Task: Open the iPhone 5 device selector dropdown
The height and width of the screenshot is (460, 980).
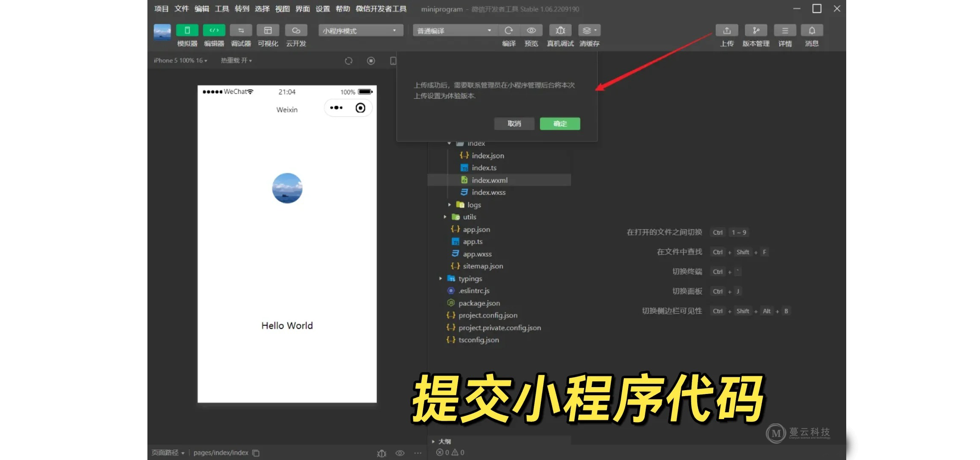Action: (x=181, y=60)
